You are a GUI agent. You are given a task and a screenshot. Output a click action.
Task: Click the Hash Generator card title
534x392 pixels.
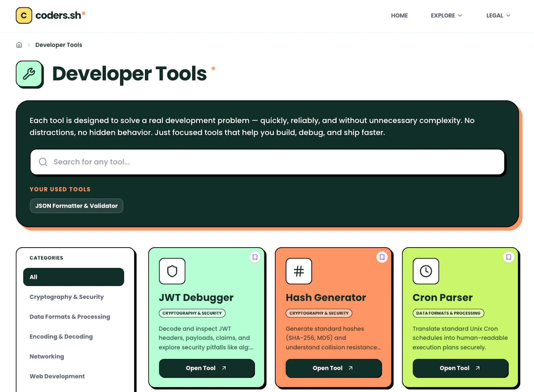pos(326,298)
